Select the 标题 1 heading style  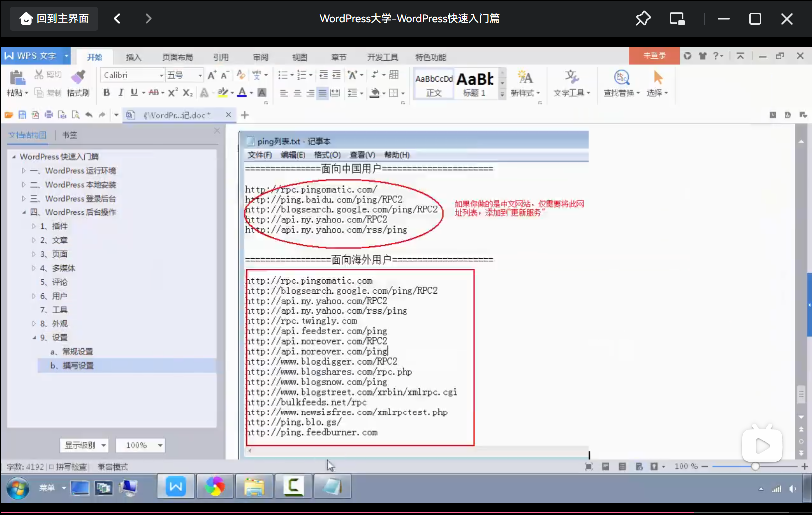tap(476, 84)
